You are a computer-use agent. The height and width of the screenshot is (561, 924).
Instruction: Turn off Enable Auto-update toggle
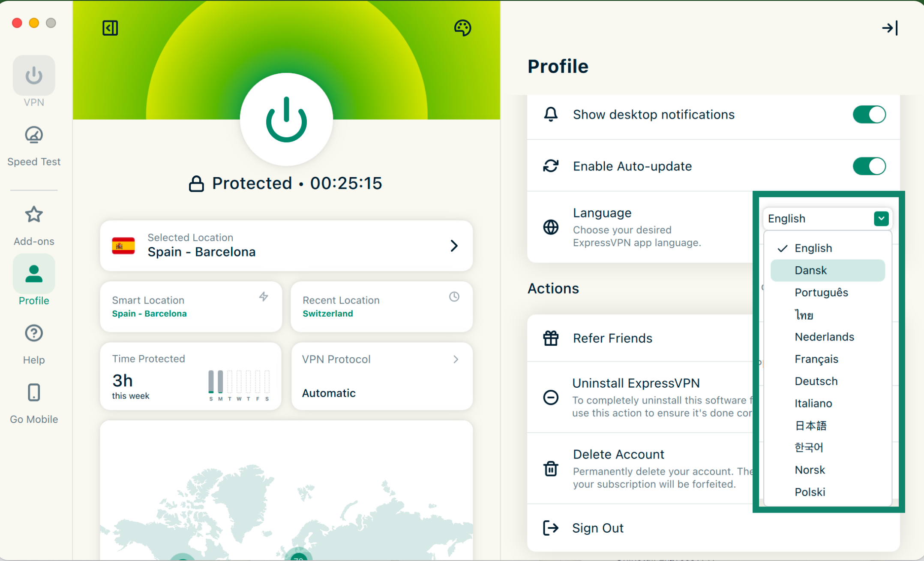(x=869, y=166)
